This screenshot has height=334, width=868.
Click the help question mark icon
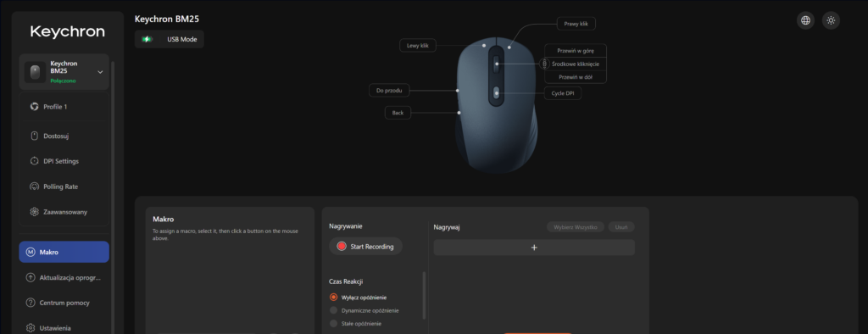(31, 303)
